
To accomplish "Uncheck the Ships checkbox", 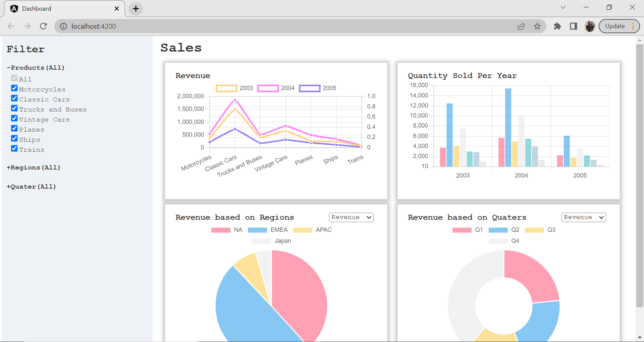I will [x=14, y=138].
